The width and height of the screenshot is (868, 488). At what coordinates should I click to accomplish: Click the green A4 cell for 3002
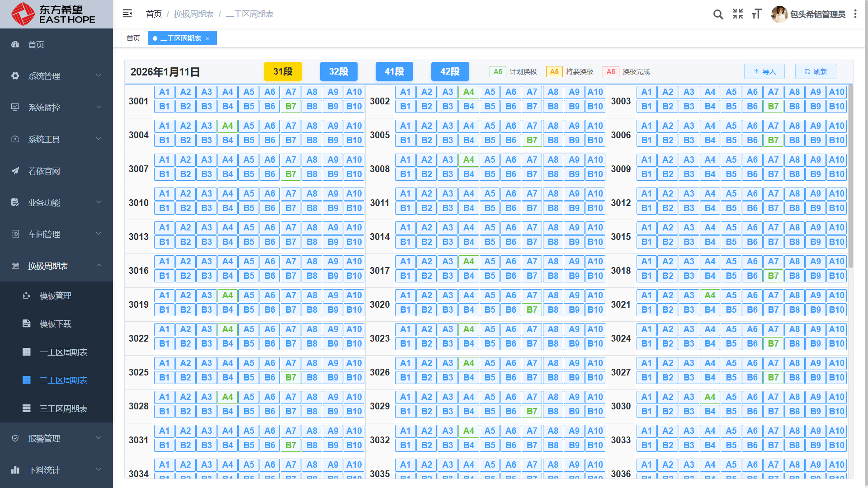(x=468, y=92)
